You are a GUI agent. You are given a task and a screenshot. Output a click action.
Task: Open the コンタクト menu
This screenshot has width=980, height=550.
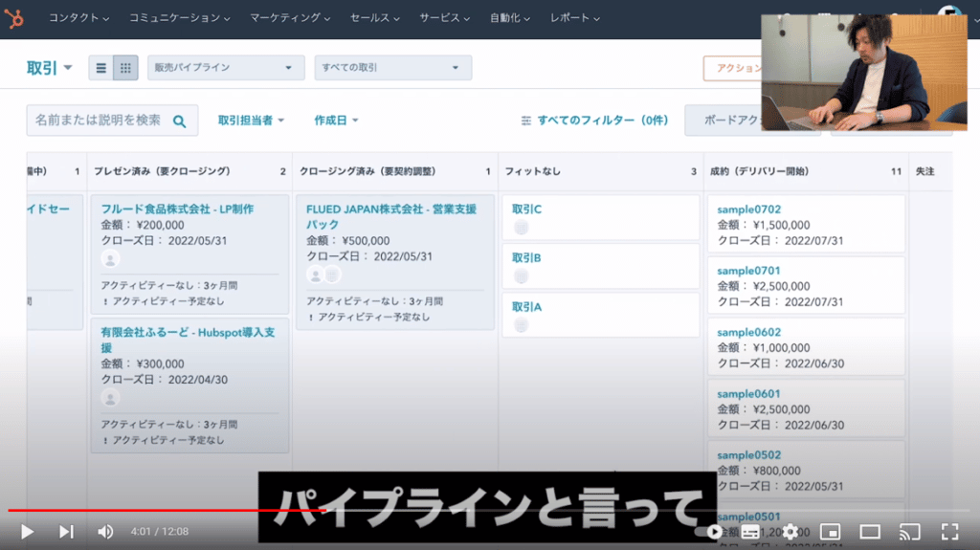(78, 18)
